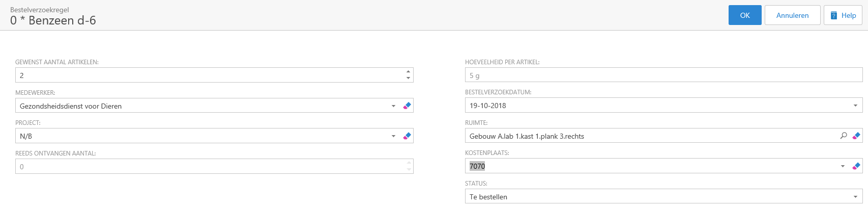Open the Ruimte search via the magnifier icon
Screen dimensions: 868x207
point(844,136)
